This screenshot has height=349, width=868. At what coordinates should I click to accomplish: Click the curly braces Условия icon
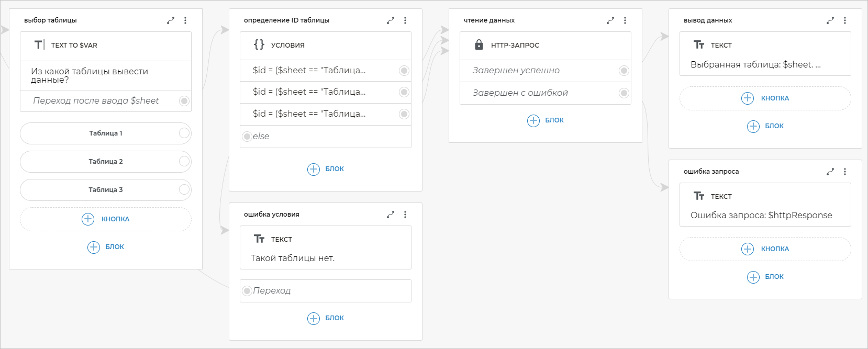click(259, 45)
